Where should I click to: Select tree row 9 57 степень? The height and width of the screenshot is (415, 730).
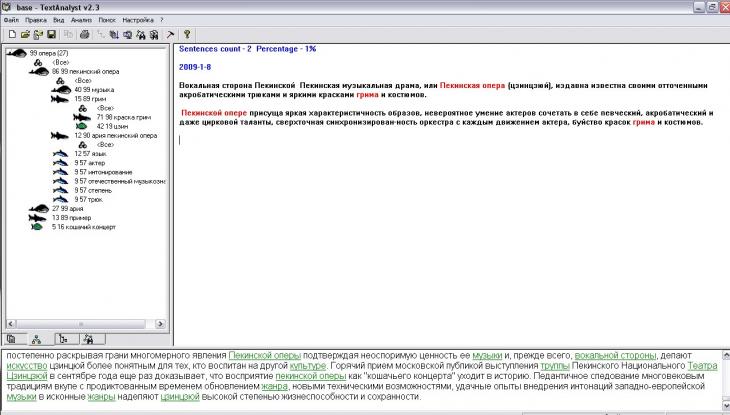(x=93, y=190)
